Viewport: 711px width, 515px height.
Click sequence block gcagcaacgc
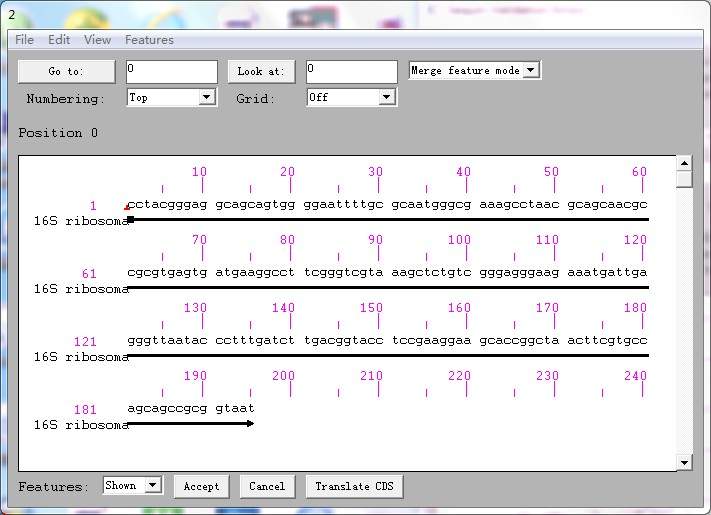607,204
